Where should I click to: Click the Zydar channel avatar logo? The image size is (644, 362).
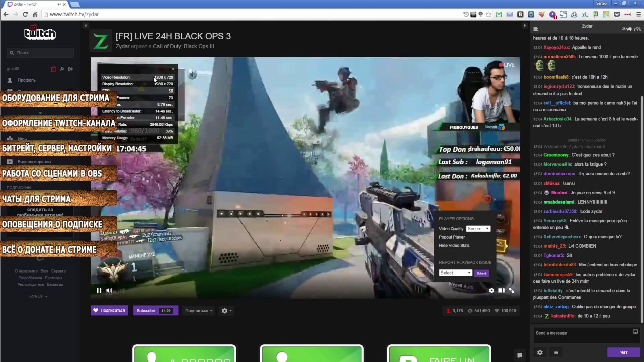point(101,41)
